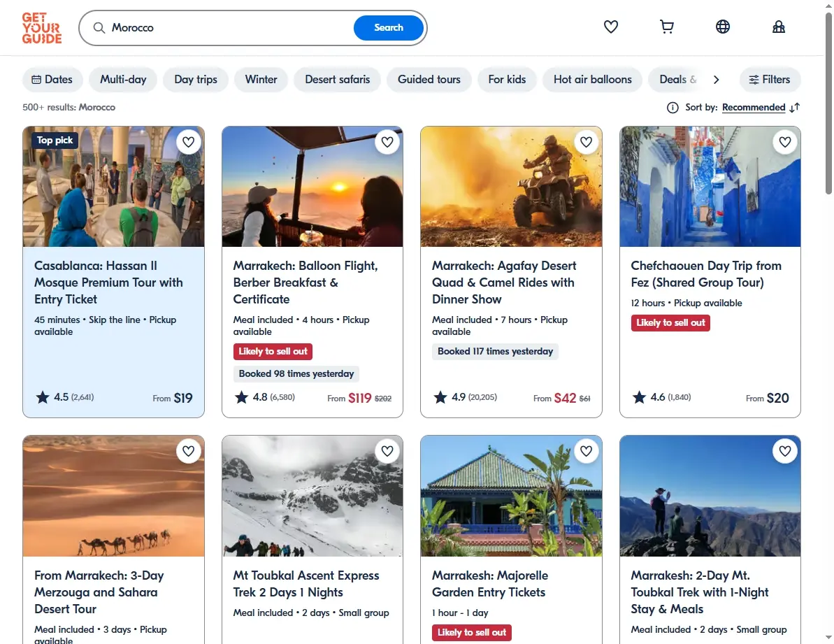Select the Hot air balloons chip
Image resolution: width=834 pixels, height=644 pixels.
(x=593, y=79)
